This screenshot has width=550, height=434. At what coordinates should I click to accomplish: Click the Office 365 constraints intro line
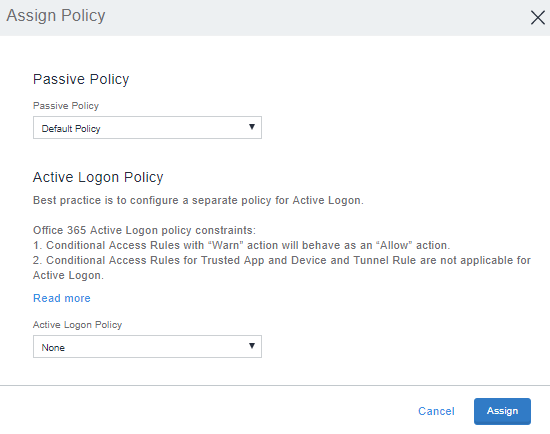coord(145,231)
